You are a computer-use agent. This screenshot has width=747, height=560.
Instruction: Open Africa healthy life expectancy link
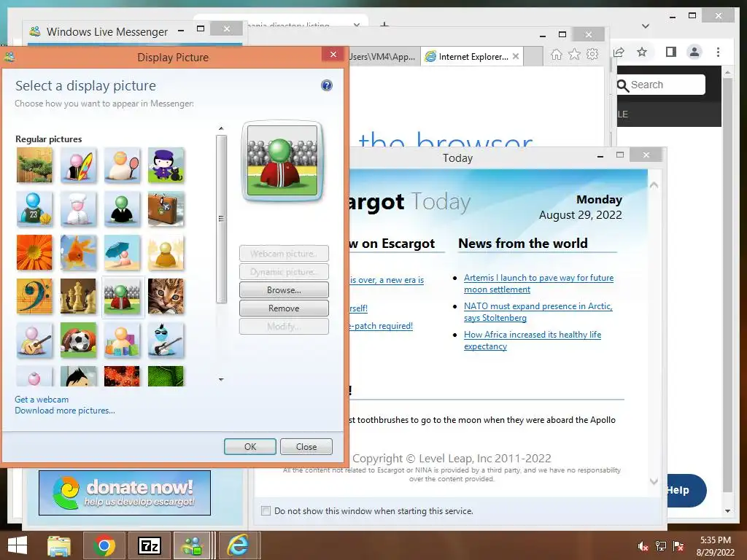click(532, 341)
